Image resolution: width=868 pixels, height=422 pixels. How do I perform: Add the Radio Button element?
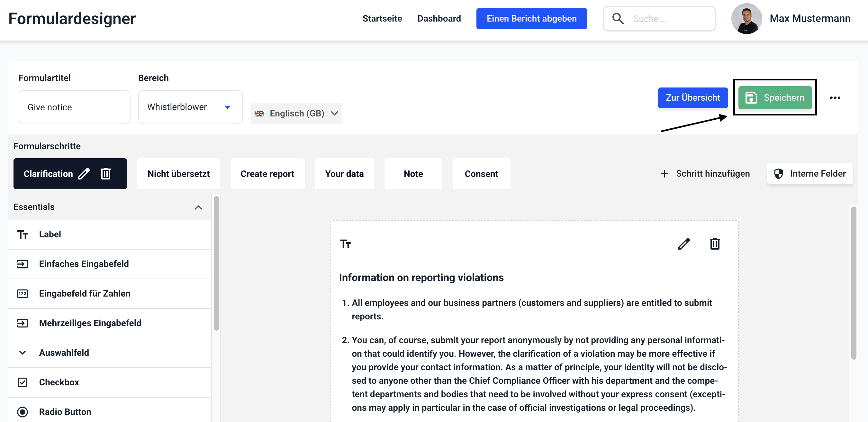click(x=65, y=412)
